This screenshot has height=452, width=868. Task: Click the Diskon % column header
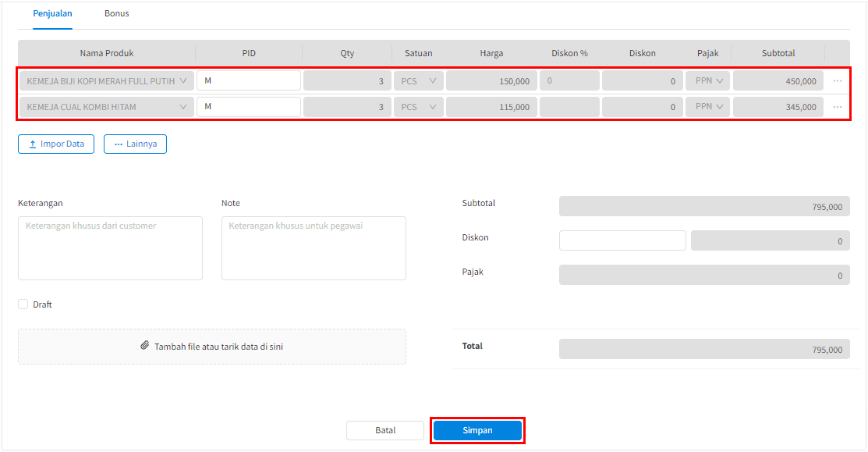tap(569, 53)
